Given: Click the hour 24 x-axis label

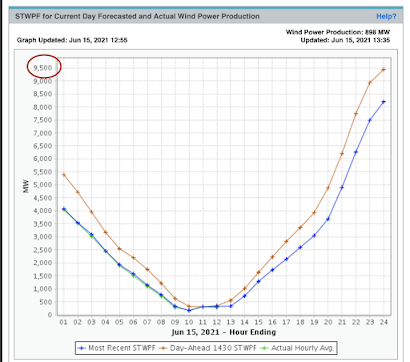Looking at the screenshot, I should (x=384, y=322).
